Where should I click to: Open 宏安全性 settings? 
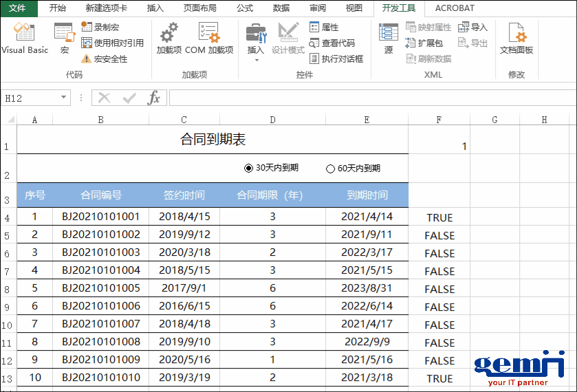tap(104, 58)
